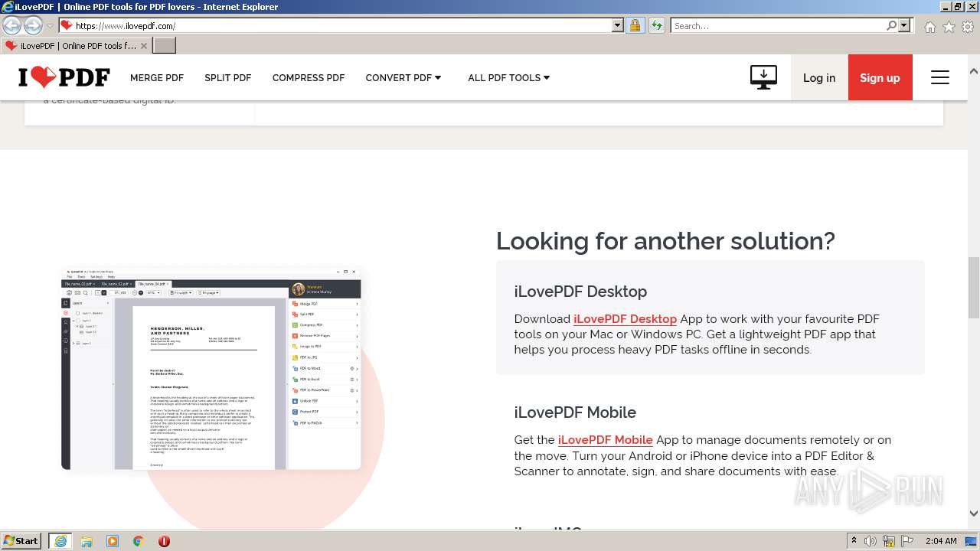Click the Log in button

819,77
